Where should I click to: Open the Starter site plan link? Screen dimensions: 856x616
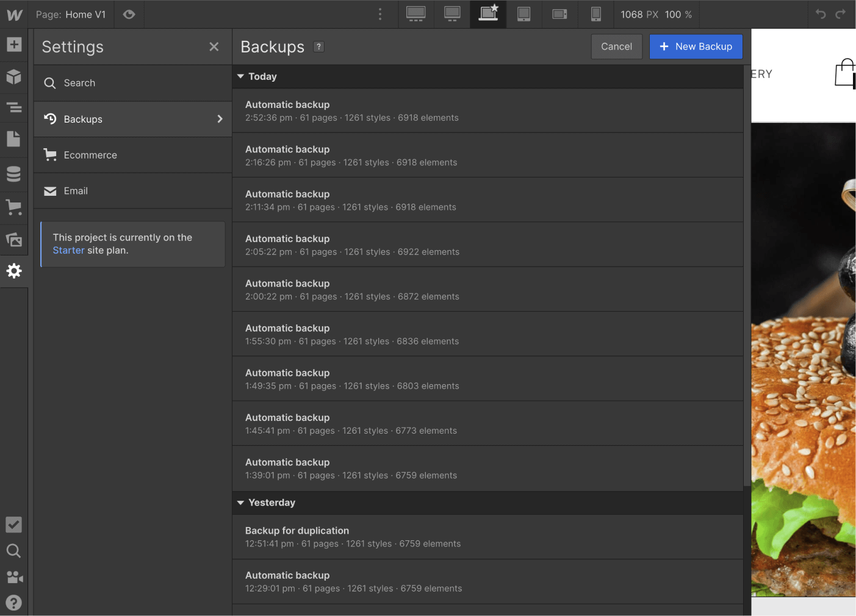pyautogui.click(x=68, y=250)
